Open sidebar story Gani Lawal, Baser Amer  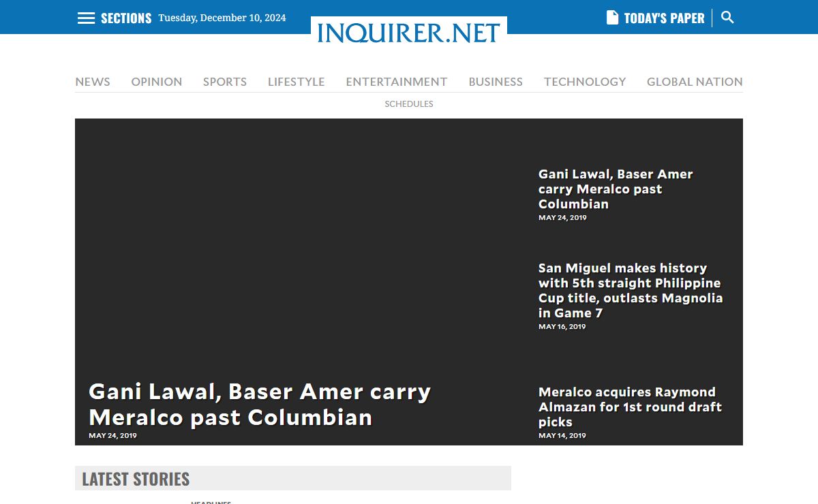(x=616, y=189)
